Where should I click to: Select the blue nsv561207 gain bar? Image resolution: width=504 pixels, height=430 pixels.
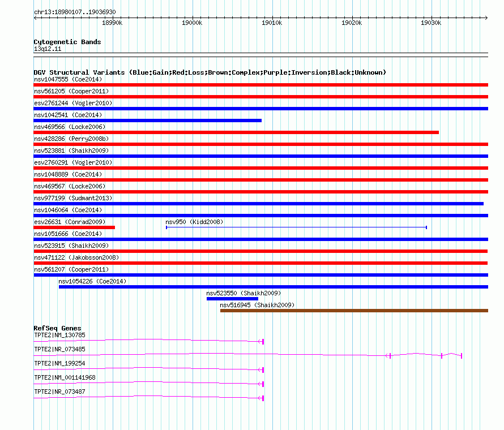click(x=260, y=275)
